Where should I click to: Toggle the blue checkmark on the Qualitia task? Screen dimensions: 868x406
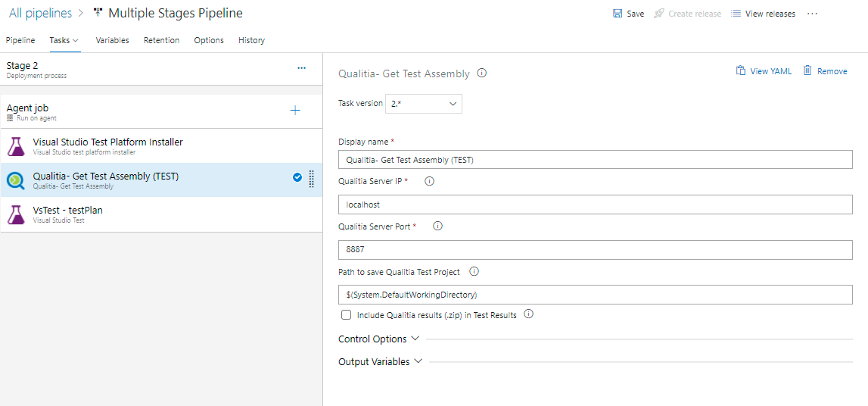click(297, 178)
